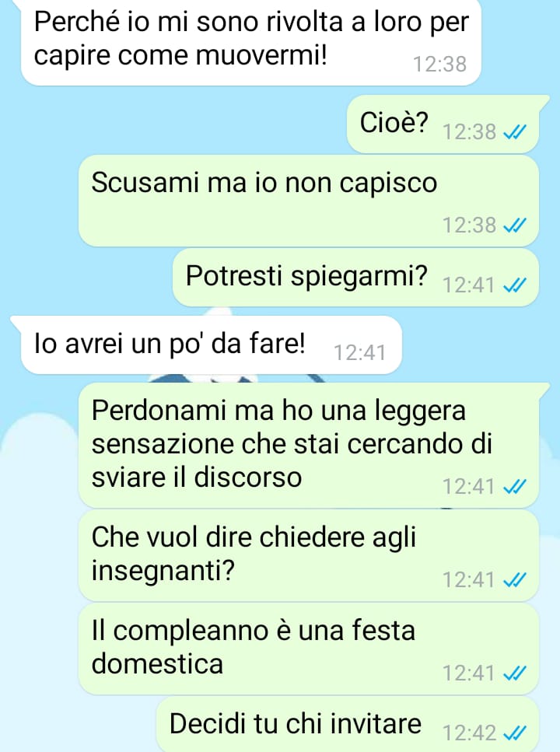Tap message starting "Perdonami ma ho una leggera"
560x752 pixels.
[312, 446]
